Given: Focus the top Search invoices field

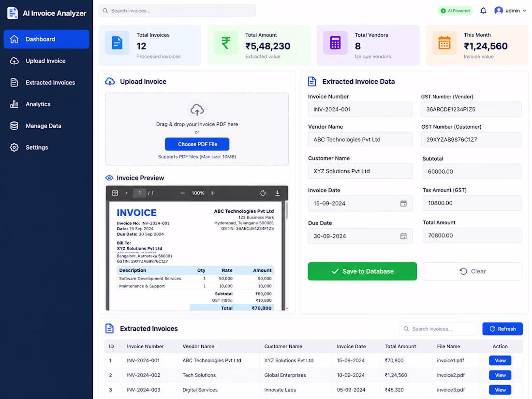Looking at the screenshot, I should click(x=177, y=11).
